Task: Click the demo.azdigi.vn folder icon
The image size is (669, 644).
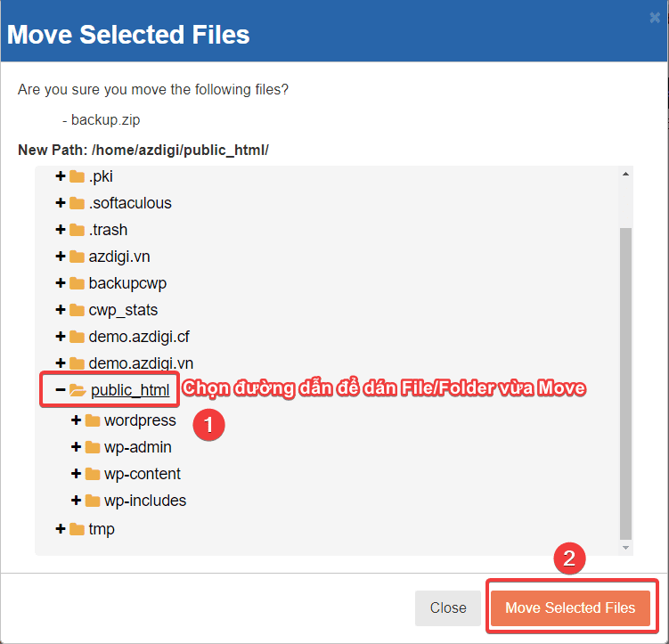Action: (x=77, y=363)
